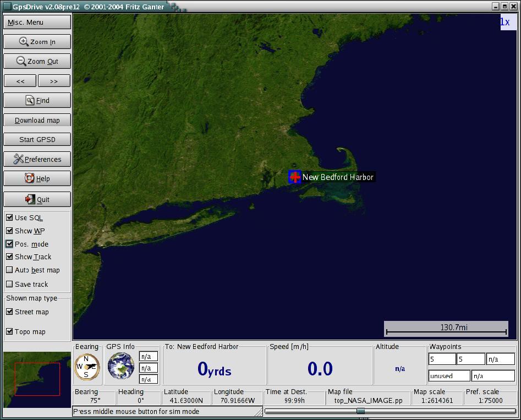Image resolution: width=521 pixels, height=420 pixels.
Task: Enable the Auto best map checkbox
Action: click(x=9, y=270)
